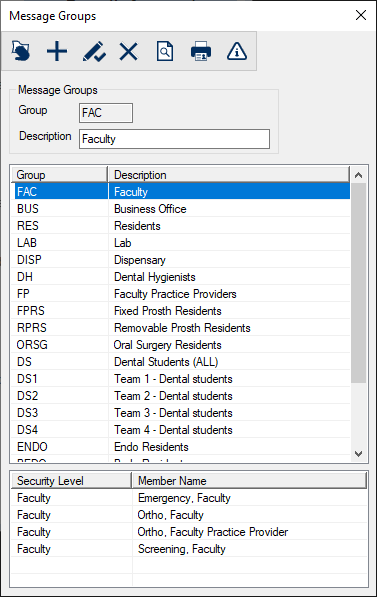Viewport: 377px width, 597px height.
Task: Open the find/search record icon
Action: pos(165,51)
